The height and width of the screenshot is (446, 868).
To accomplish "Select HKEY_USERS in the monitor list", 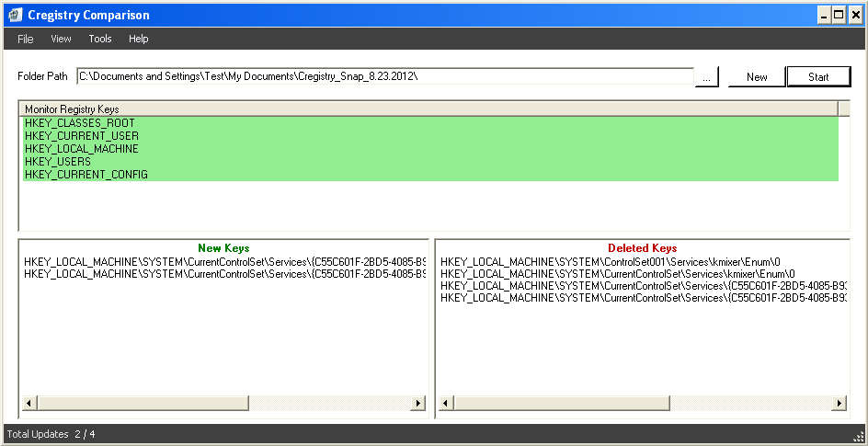I will pyautogui.click(x=430, y=162).
